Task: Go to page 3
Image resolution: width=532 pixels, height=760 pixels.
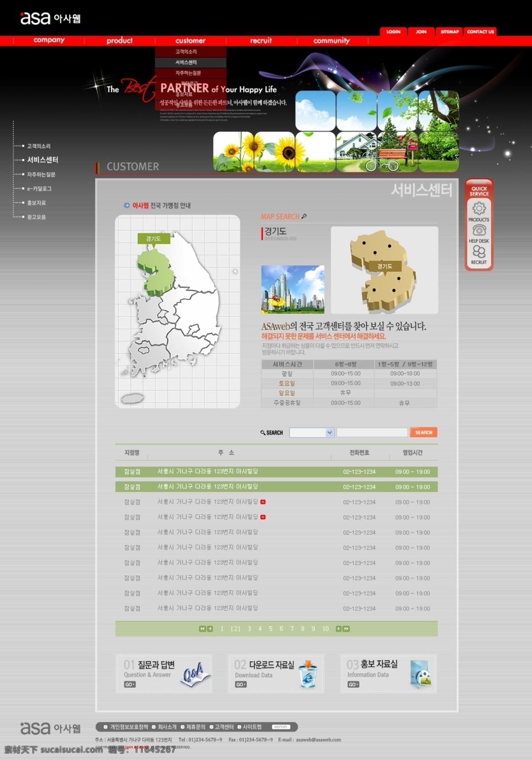Action: [250, 629]
